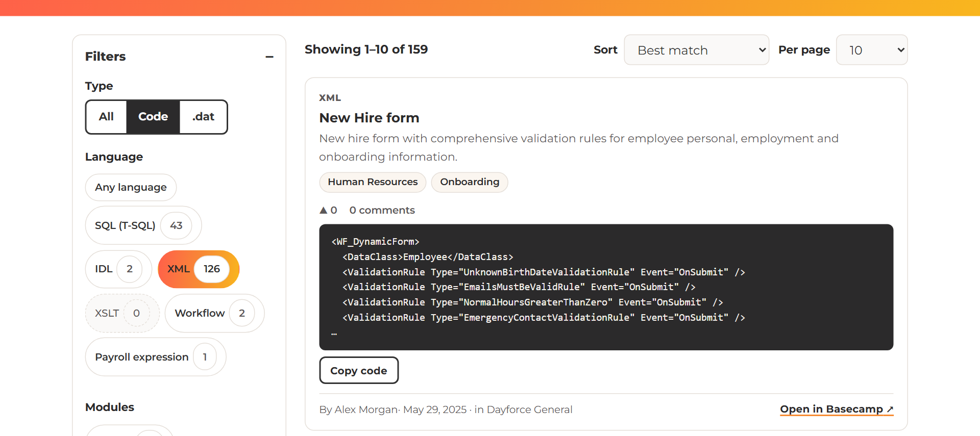Image resolution: width=980 pixels, height=436 pixels.
Task: Click the NormalHoursGreaterThanZero code line
Action: point(532,302)
